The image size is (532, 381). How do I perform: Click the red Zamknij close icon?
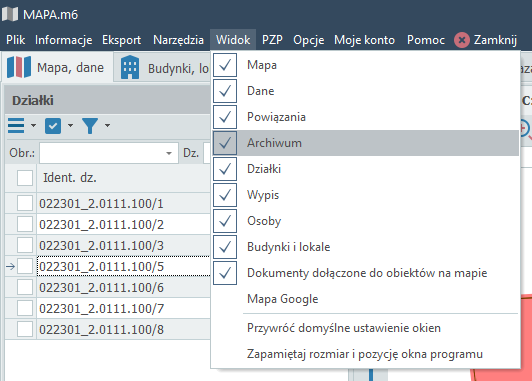(x=461, y=40)
